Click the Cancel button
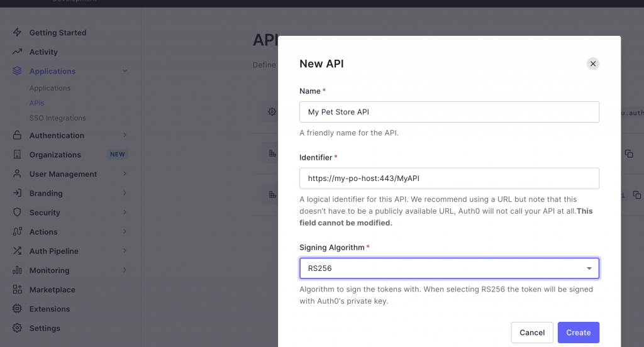This screenshot has width=644, height=347. tap(532, 332)
